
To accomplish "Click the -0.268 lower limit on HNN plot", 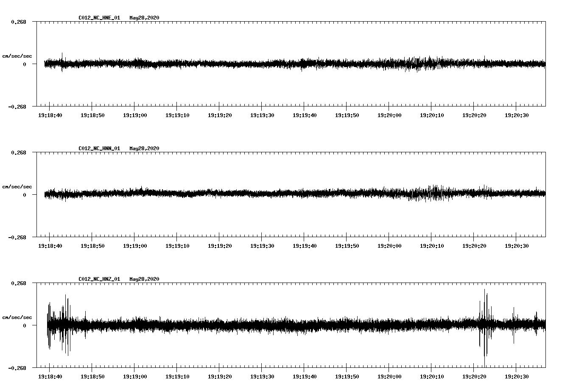I will (x=17, y=237).
